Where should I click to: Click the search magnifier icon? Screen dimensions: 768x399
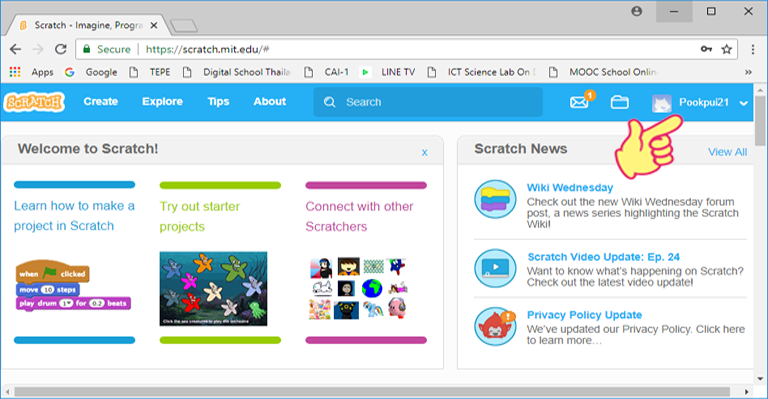pyautogui.click(x=330, y=102)
